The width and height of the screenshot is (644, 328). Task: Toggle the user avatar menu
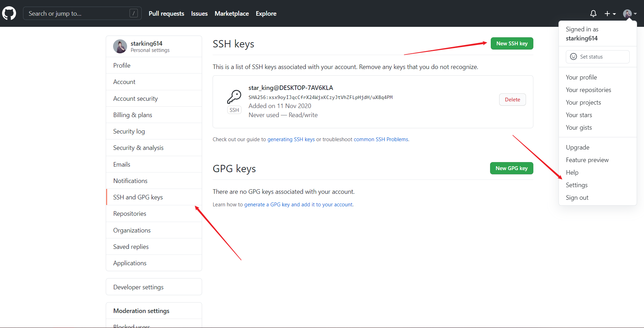[x=630, y=14]
